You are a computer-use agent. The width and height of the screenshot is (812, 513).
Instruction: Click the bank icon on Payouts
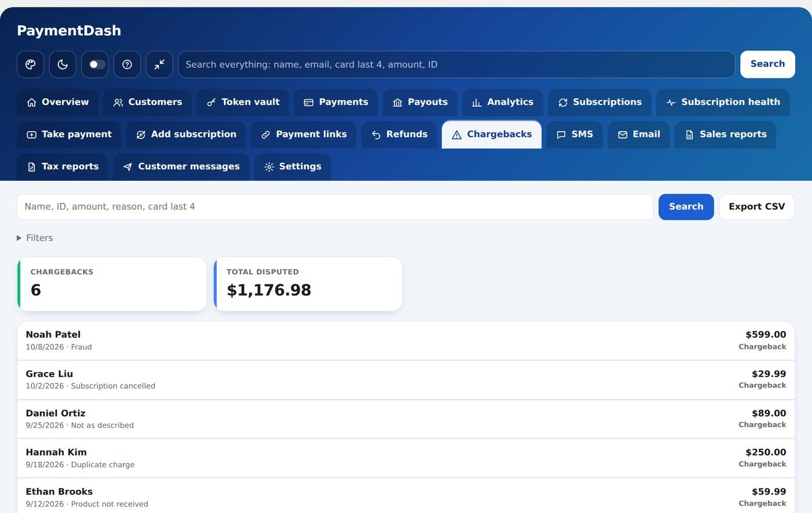point(398,103)
